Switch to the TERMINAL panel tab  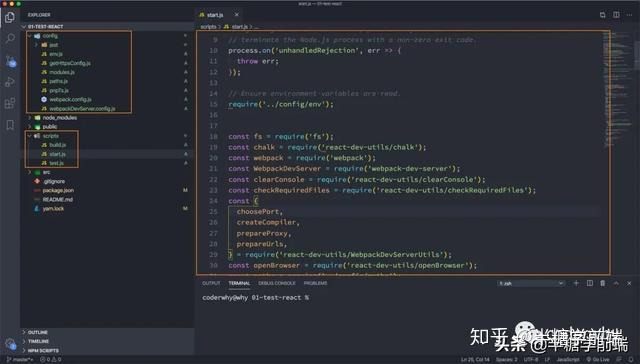click(x=239, y=283)
